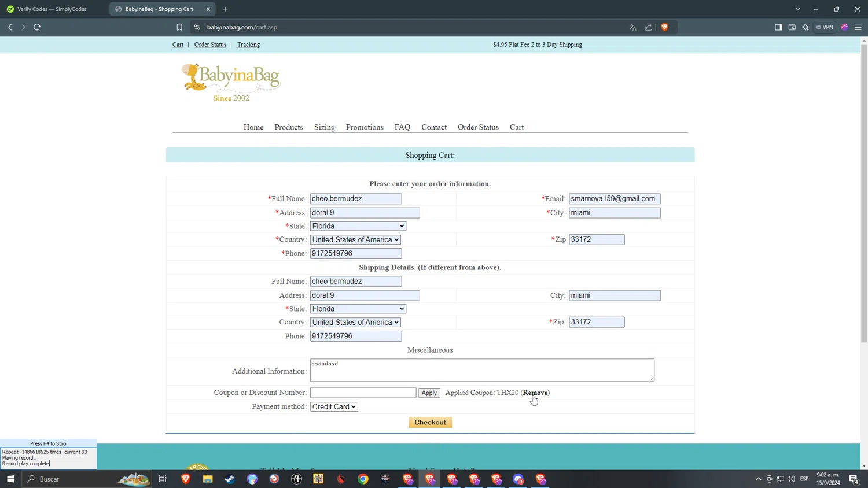Open the browser profile avatar icon
868x488 pixels.
(x=845, y=27)
